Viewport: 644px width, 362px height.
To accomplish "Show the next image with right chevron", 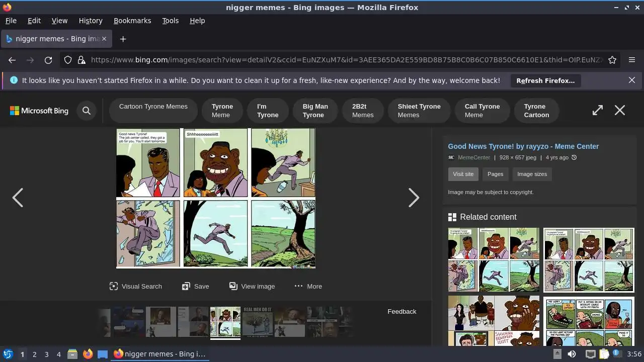I will [x=414, y=198].
